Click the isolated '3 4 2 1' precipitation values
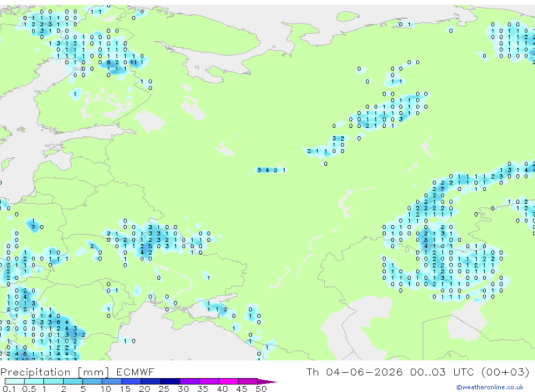Image resolution: width=535 pixels, height=392 pixels. point(272,170)
